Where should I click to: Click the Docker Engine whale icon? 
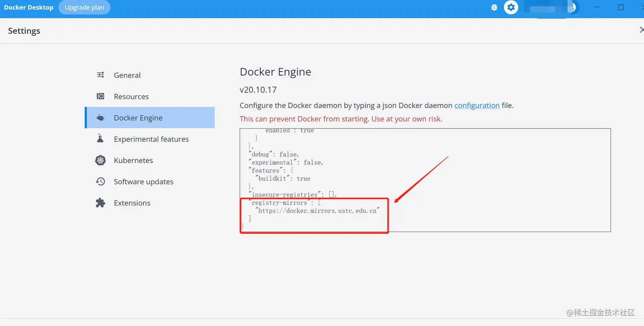(101, 118)
